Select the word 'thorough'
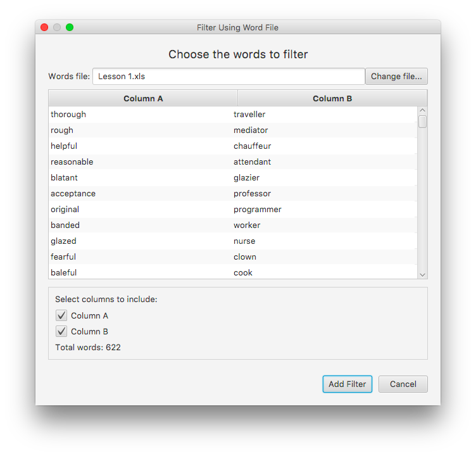The height and width of the screenshot is (456, 476). tap(68, 115)
